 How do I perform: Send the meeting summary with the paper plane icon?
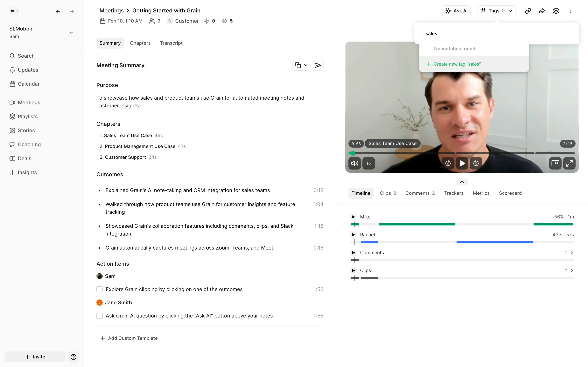(318, 65)
